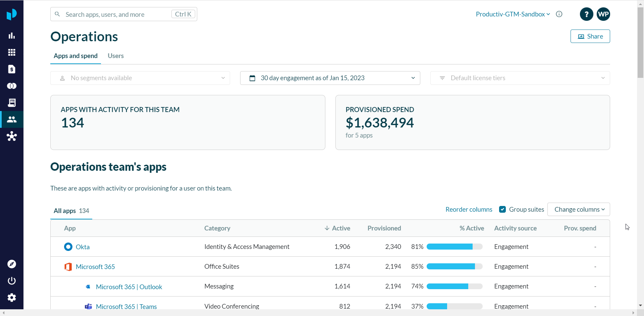Open the Reorder columns link
This screenshot has width=644, height=316.
click(469, 209)
